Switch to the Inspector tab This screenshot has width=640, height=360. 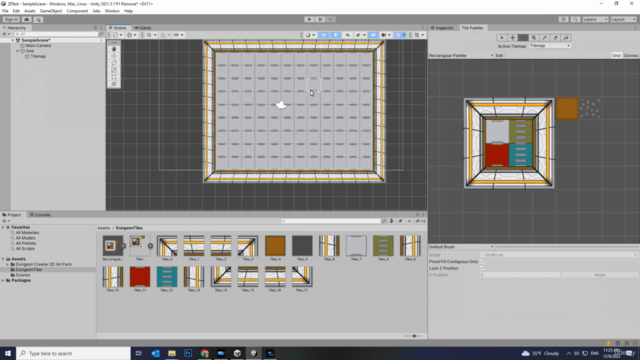pyautogui.click(x=442, y=28)
